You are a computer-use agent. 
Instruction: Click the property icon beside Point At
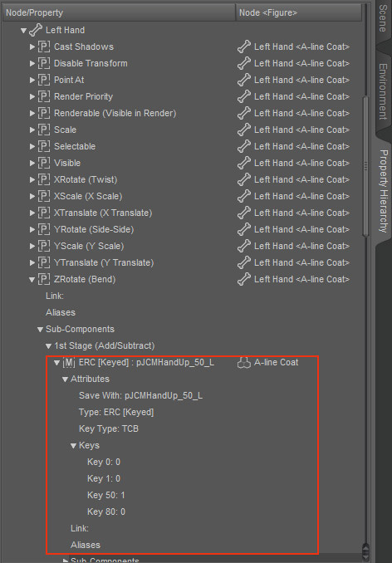[x=44, y=80]
